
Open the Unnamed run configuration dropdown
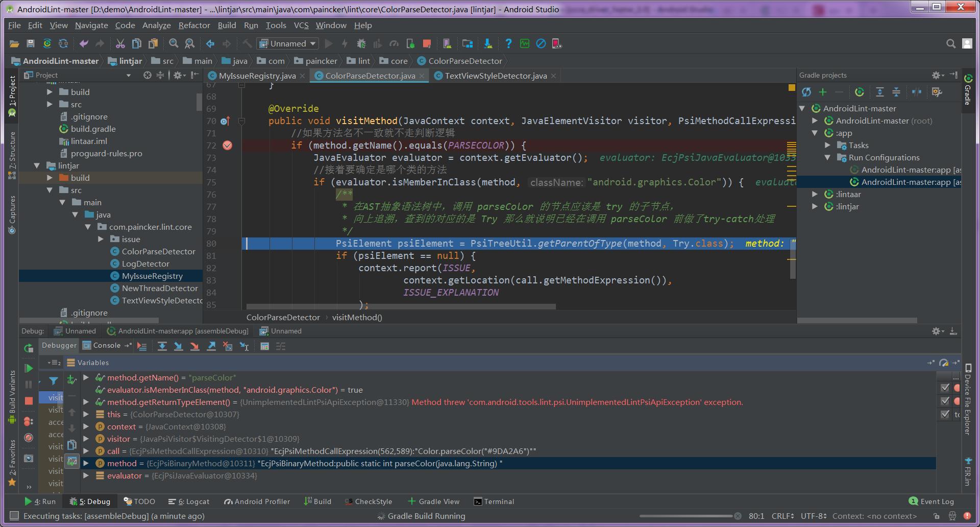[288, 44]
